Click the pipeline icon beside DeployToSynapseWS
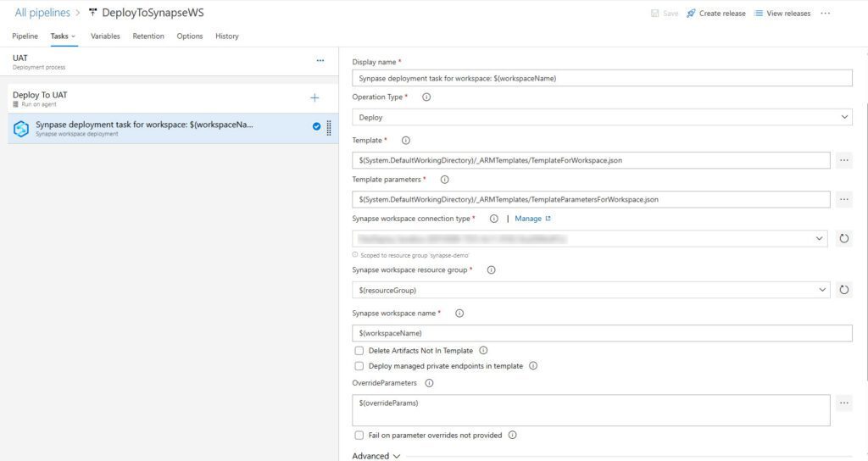The height and width of the screenshot is (461, 868). [92, 12]
